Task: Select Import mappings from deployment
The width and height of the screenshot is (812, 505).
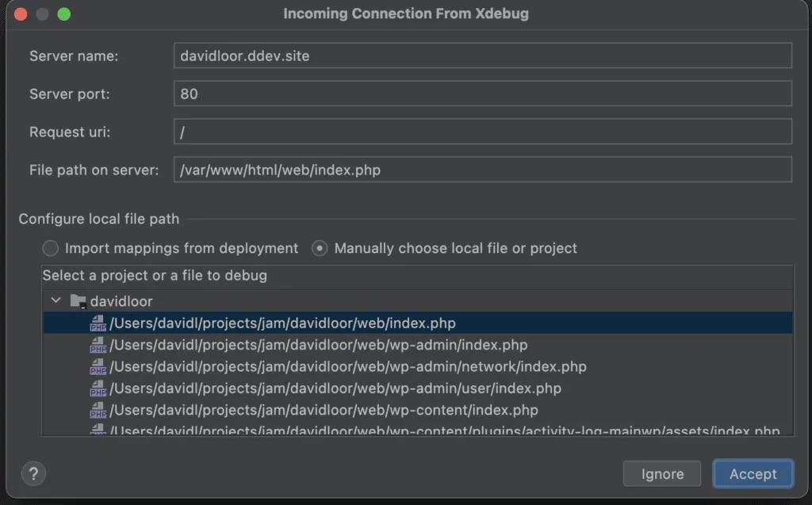Action: tap(50, 248)
